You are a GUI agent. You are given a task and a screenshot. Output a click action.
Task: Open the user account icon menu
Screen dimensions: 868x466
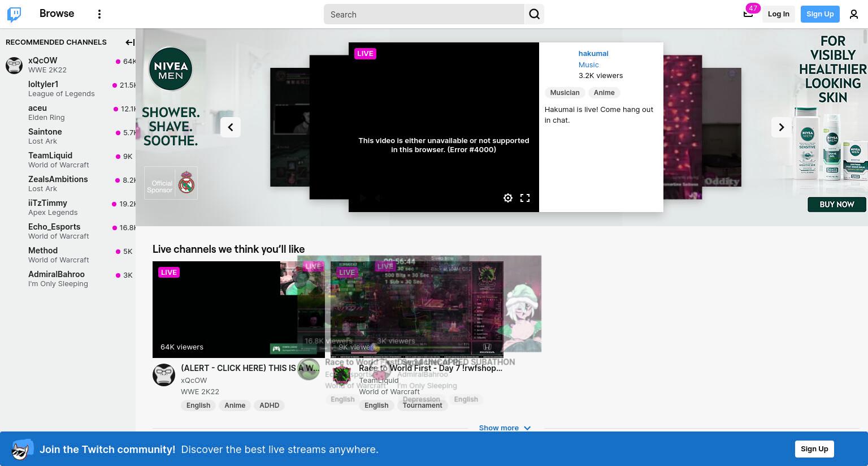[854, 14]
